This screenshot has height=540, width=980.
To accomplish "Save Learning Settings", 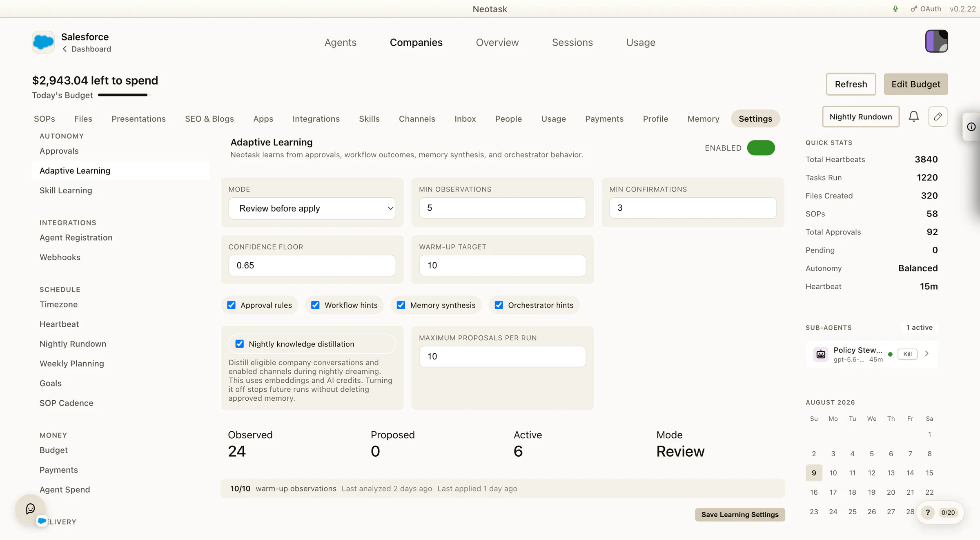I will click(740, 515).
